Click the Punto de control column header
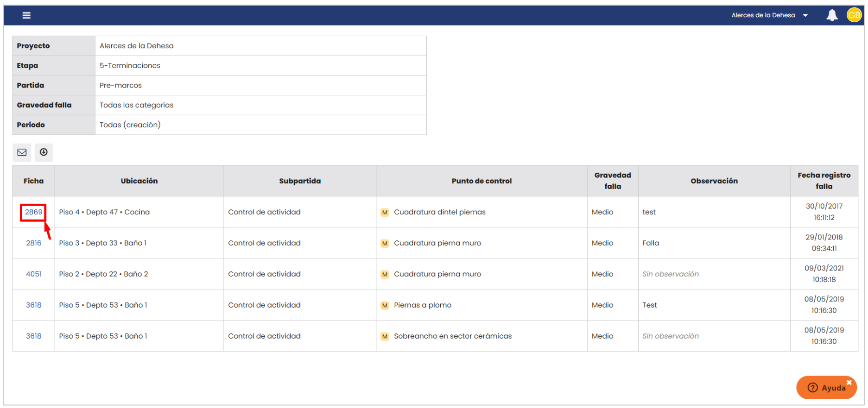Image resolution: width=868 pixels, height=408 pixels. point(482,181)
